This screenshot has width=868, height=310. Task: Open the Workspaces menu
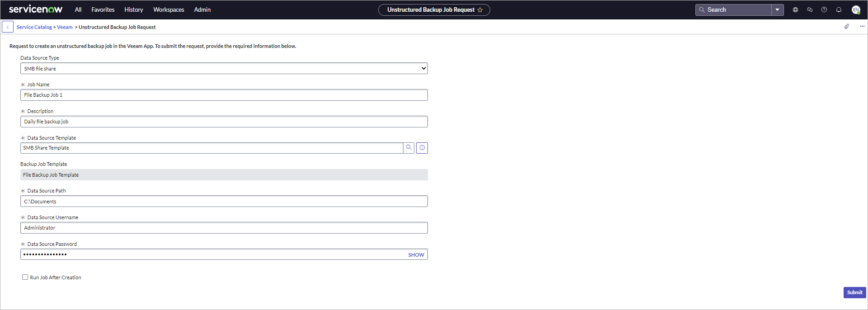coord(169,9)
